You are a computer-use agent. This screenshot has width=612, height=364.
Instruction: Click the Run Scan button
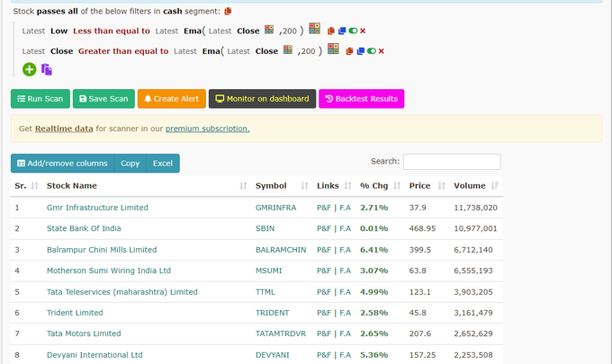point(40,99)
